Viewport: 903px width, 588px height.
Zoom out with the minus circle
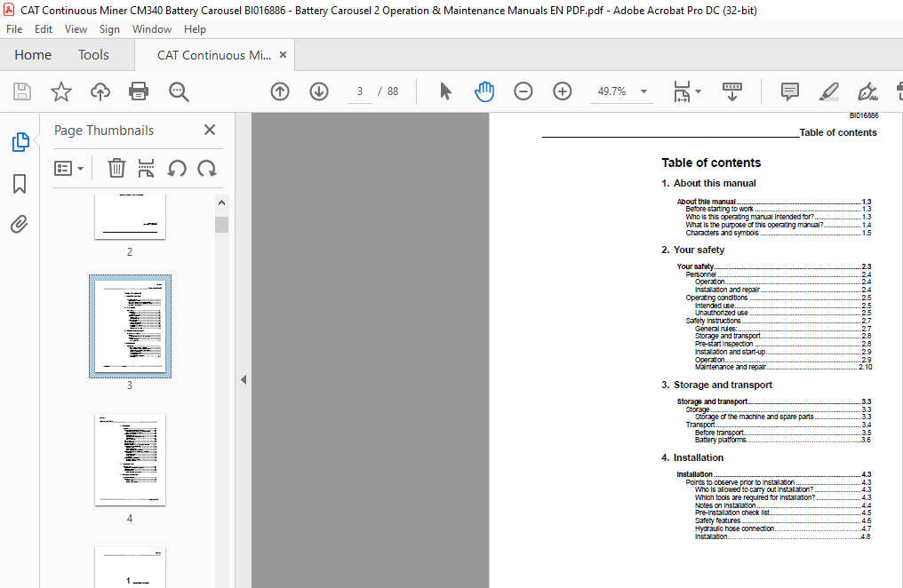pos(523,91)
